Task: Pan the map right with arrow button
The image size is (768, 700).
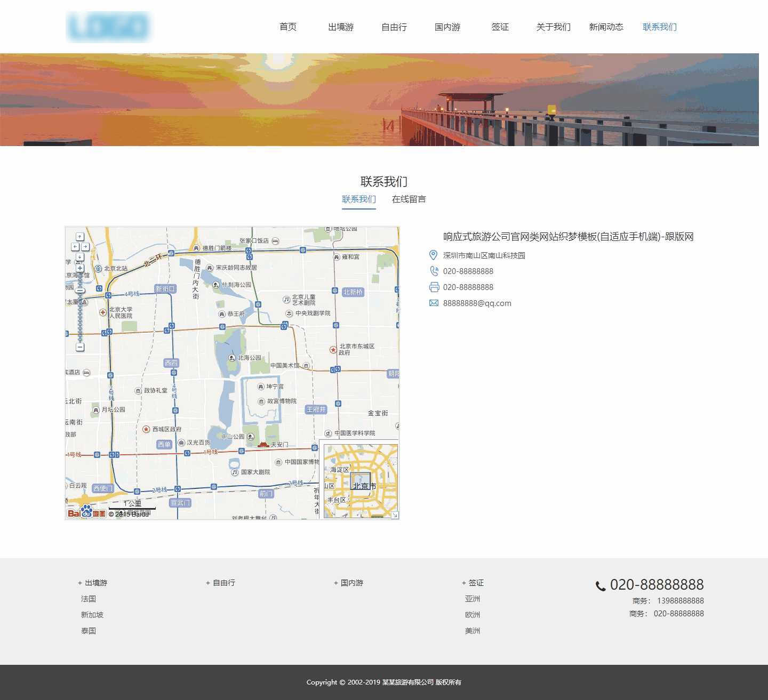Action: [x=85, y=247]
